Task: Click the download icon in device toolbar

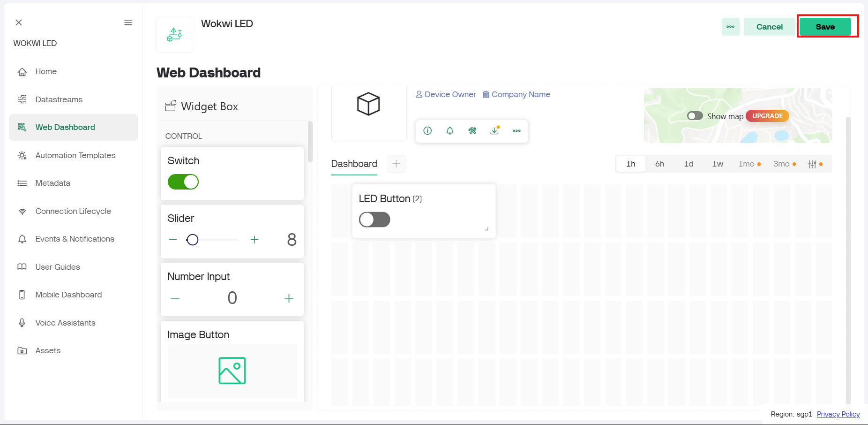Action: (x=494, y=131)
